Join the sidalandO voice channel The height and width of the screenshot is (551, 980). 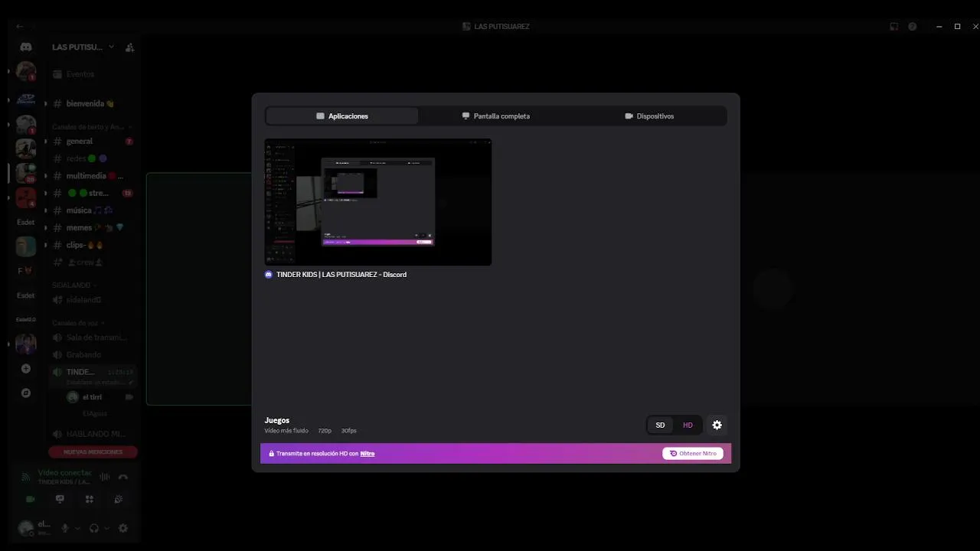[x=92, y=300]
